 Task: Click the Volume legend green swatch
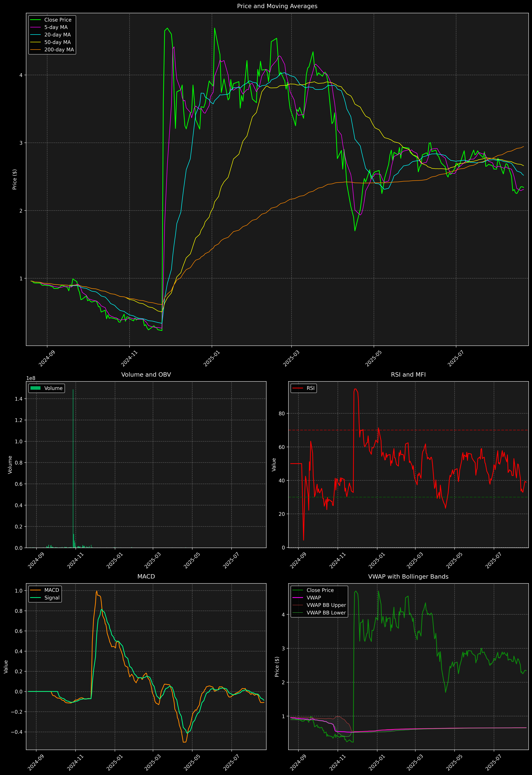pos(35,388)
